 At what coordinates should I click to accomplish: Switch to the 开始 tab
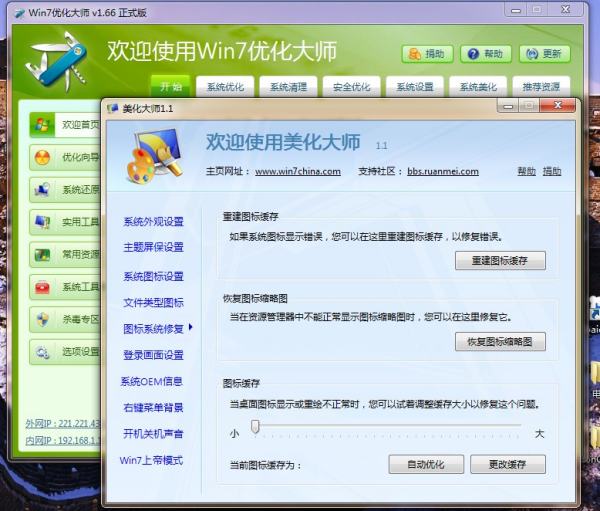pyautogui.click(x=171, y=87)
